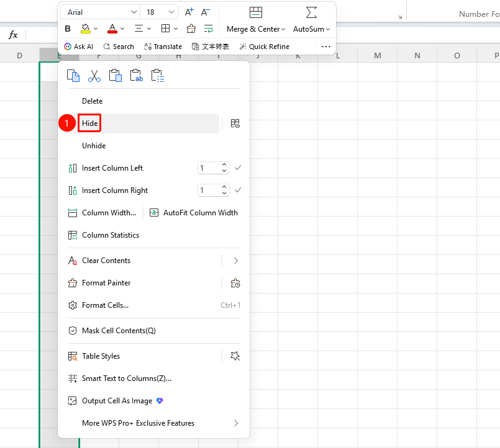Click the Copy icon in context menu

click(x=73, y=76)
